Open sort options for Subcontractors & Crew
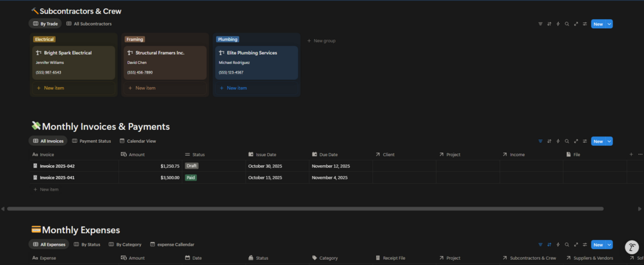Viewport: 644px width, 265px height. [x=549, y=24]
